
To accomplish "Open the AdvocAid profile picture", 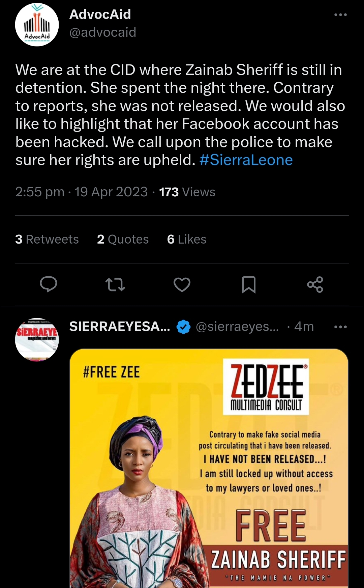I will (x=37, y=25).
